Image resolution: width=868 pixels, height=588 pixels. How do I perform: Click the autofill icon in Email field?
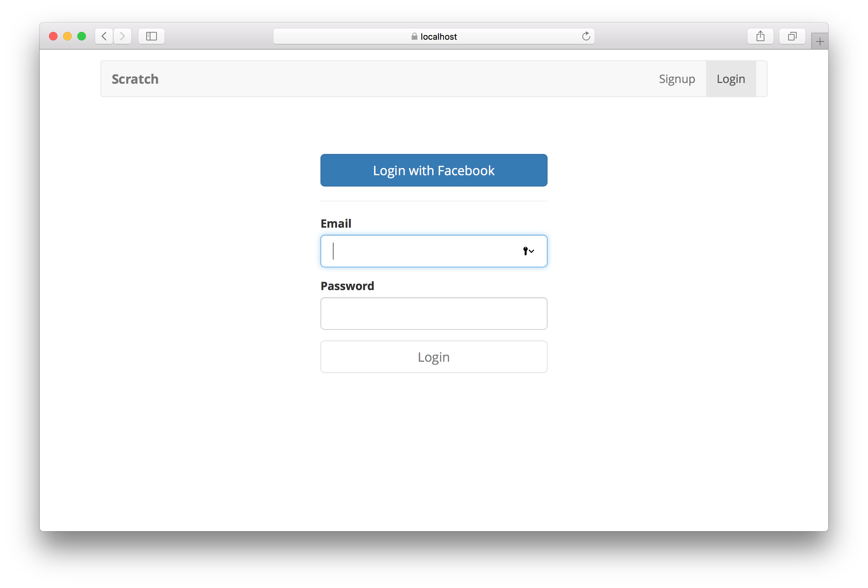pyautogui.click(x=528, y=251)
